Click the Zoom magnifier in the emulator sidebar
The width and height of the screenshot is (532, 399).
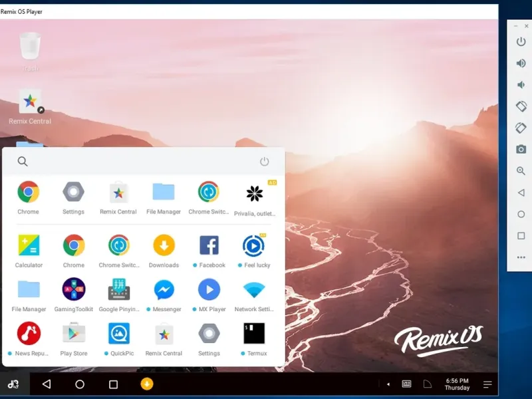click(521, 171)
